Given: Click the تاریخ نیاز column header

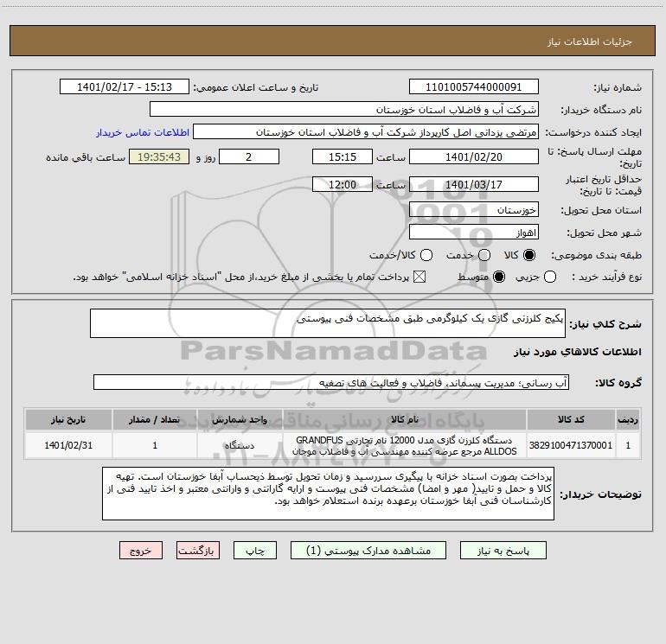Looking at the screenshot, I should point(68,419).
